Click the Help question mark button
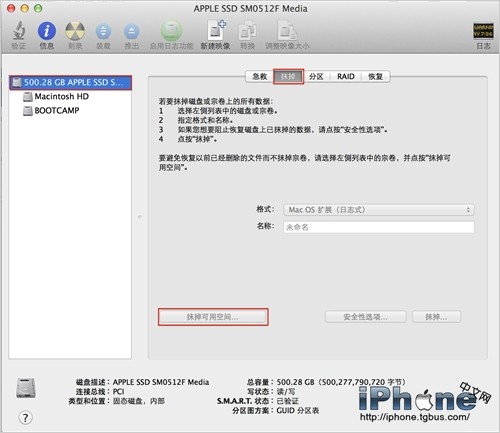500x433 pixels. tap(25, 417)
